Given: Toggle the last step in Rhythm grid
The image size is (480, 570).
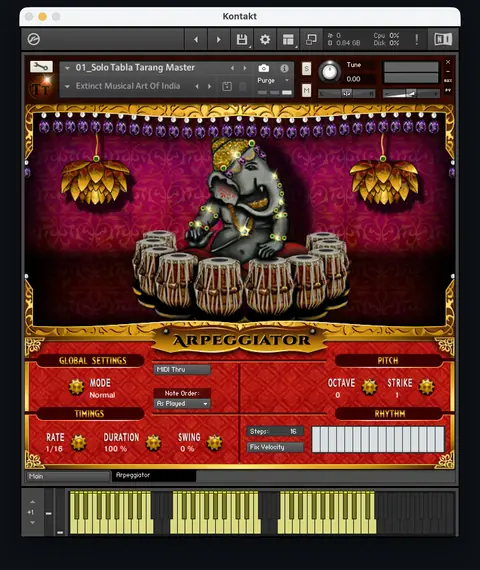Looking at the screenshot, I should pyautogui.click(x=440, y=440).
